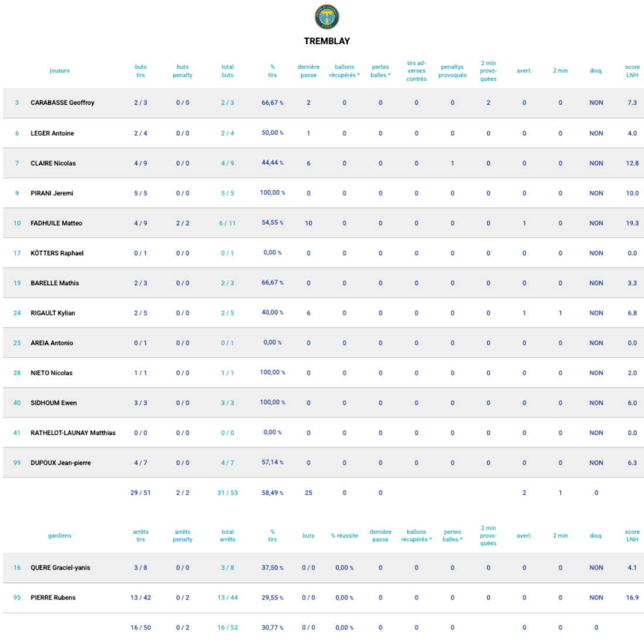Click player DUPOUX Jean-pierre

[x=60, y=463]
